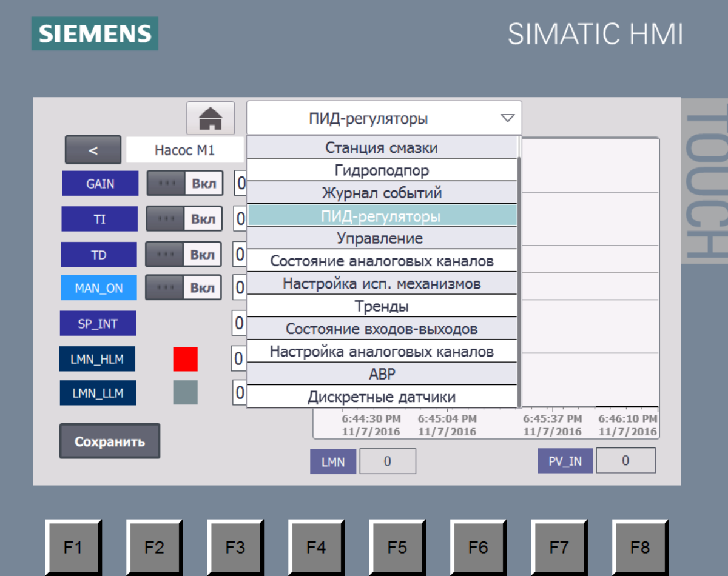Click the Siemens logo
Screen dimensions: 728x576
point(95,33)
